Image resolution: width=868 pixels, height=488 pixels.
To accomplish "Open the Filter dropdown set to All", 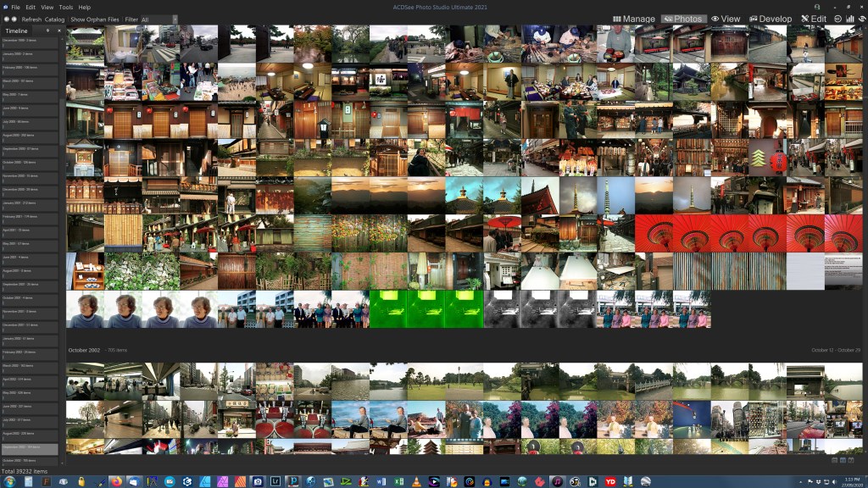I will [x=158, y=19].
